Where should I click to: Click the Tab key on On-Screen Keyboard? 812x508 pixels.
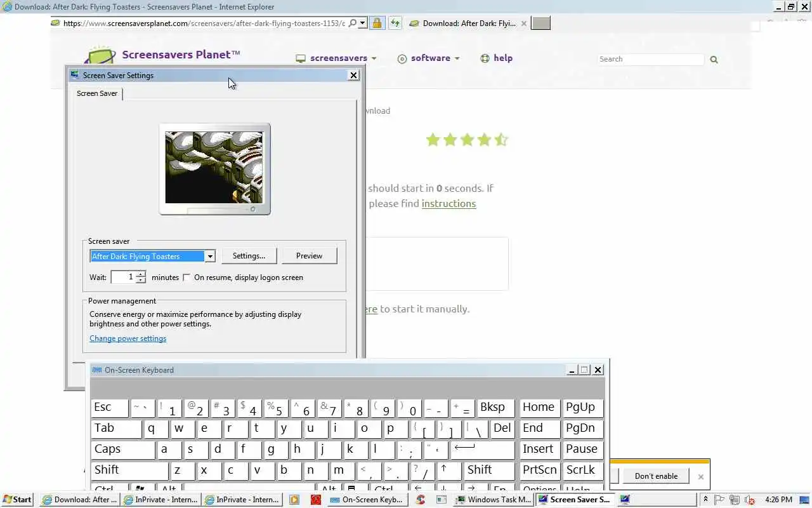(117, 429)
